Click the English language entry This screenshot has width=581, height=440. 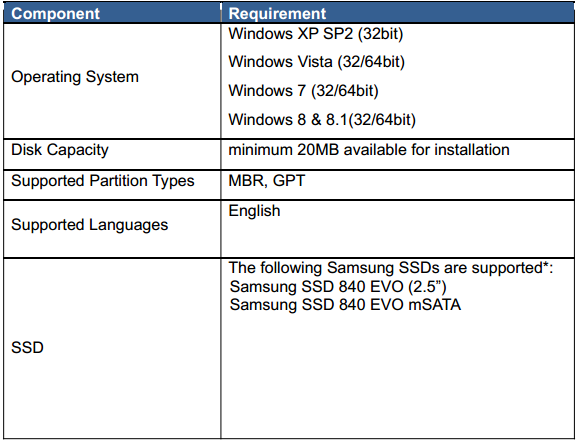[255, 211]
